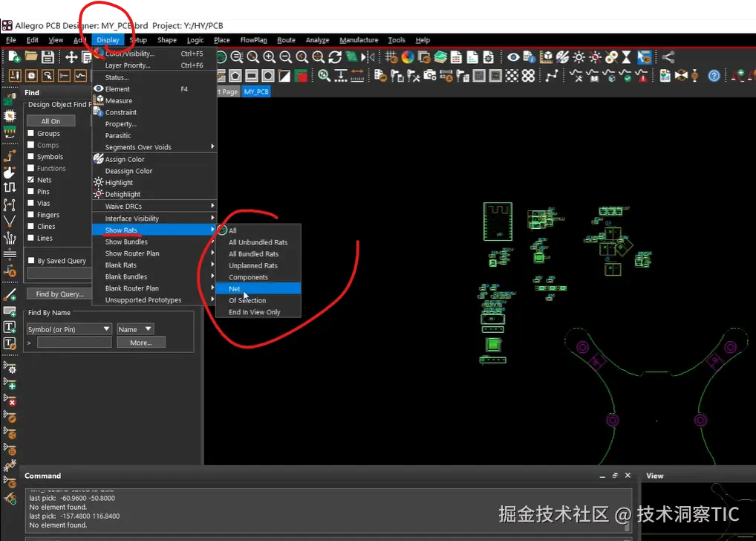The image size is (756, 541).
Task: Enable the Clines checkbox
Action: click(31, 226)
